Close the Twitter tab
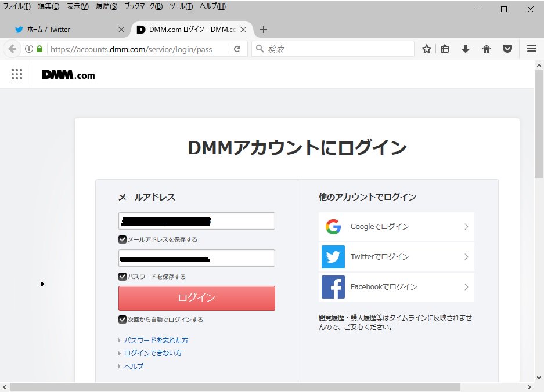 point(121,30)
